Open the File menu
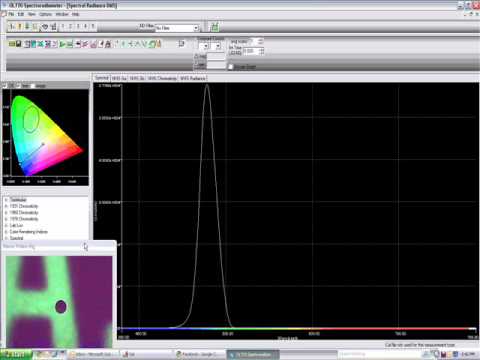Screen dimensions: 480x360 [x=11, y=14]
